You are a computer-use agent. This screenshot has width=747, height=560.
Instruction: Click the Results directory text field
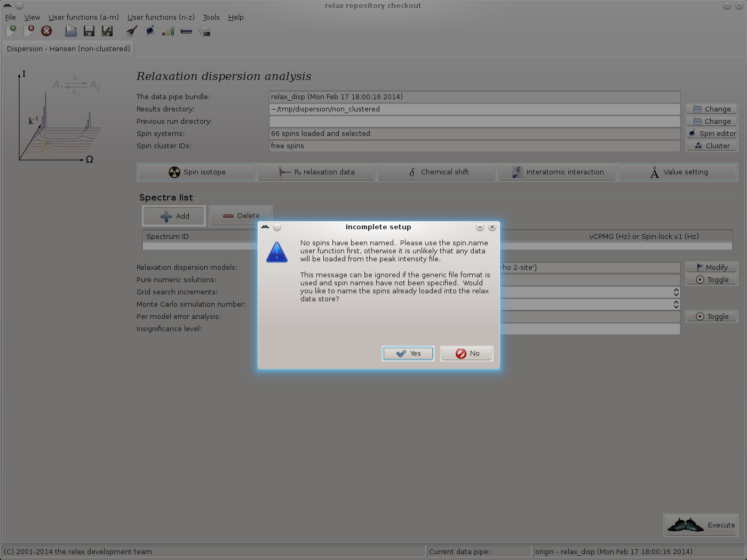[474, 109]
